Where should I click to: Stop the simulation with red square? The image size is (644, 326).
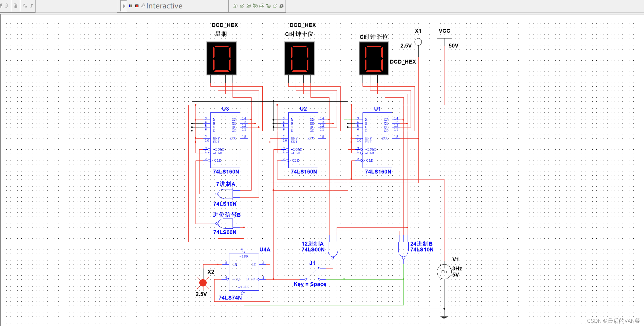tap(137, 6)
